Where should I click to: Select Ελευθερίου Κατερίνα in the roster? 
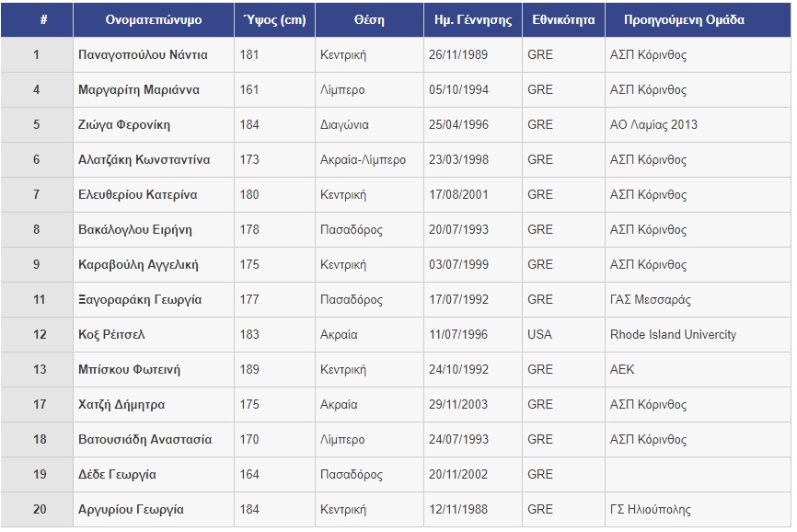[138, 195]
